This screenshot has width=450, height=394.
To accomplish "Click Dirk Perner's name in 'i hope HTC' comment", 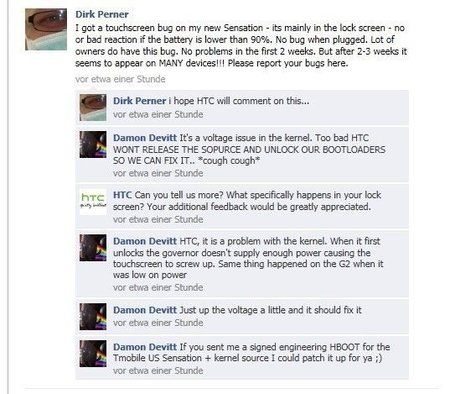I will point(139,101).
